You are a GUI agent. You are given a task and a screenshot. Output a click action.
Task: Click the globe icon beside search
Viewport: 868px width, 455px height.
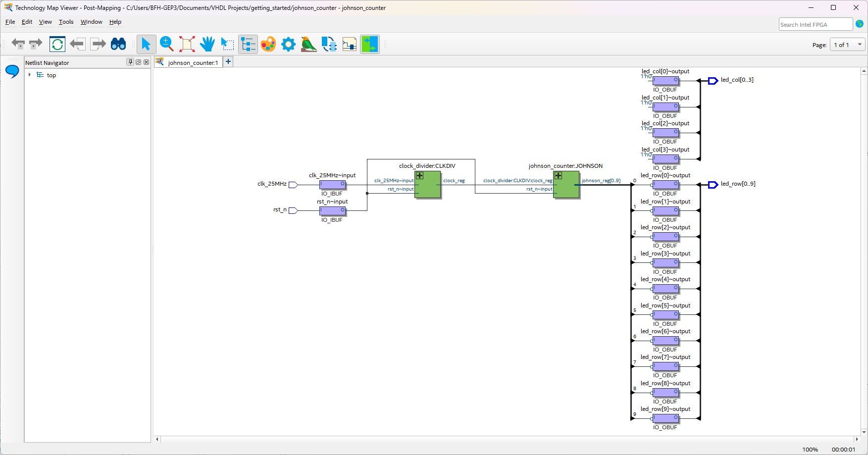pyautogui.click(x=860, y=24)
